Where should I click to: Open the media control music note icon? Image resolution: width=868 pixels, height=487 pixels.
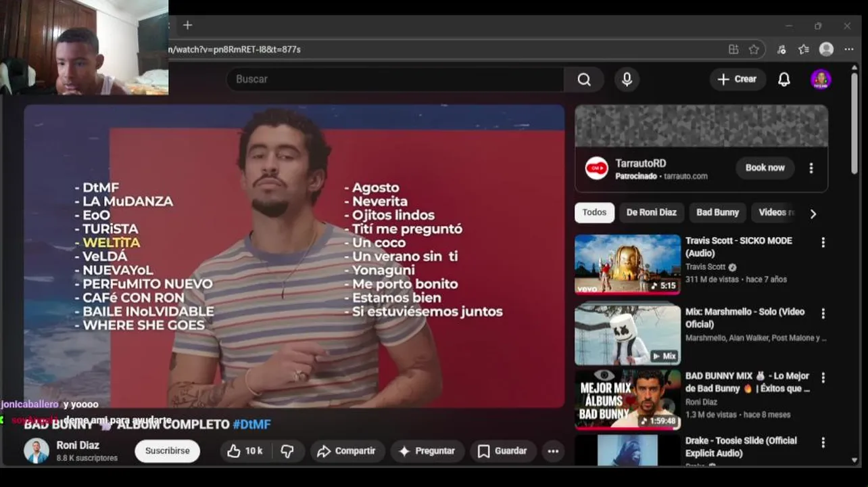click(781, 49)
